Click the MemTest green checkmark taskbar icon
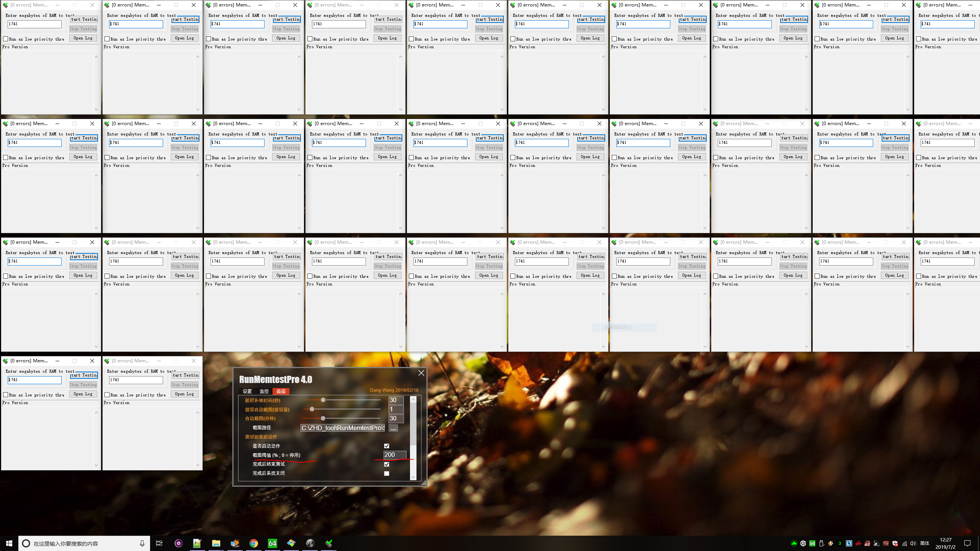Image resolution: width=980 pixels, height=551 pixels. click(328, 543)
